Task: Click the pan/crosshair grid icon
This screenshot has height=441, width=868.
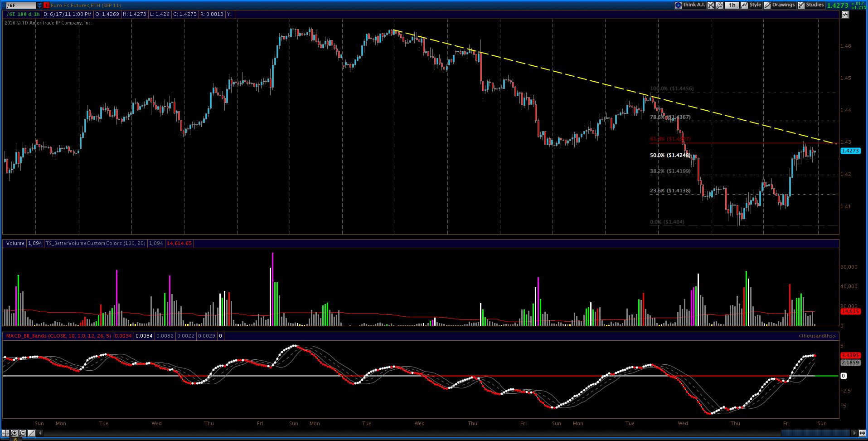Action: (x=5, y=433)
